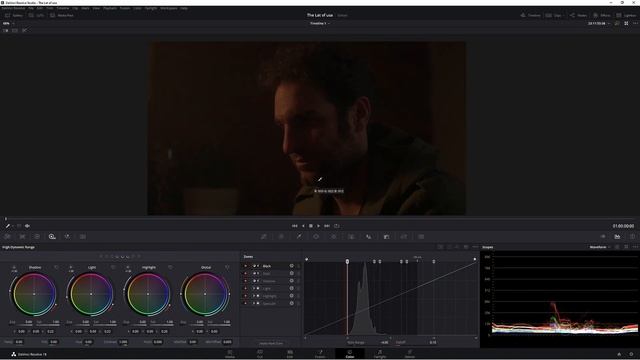Open the Blur palette
The height and width of the screenshot is (360, 640).
point(369,237)
